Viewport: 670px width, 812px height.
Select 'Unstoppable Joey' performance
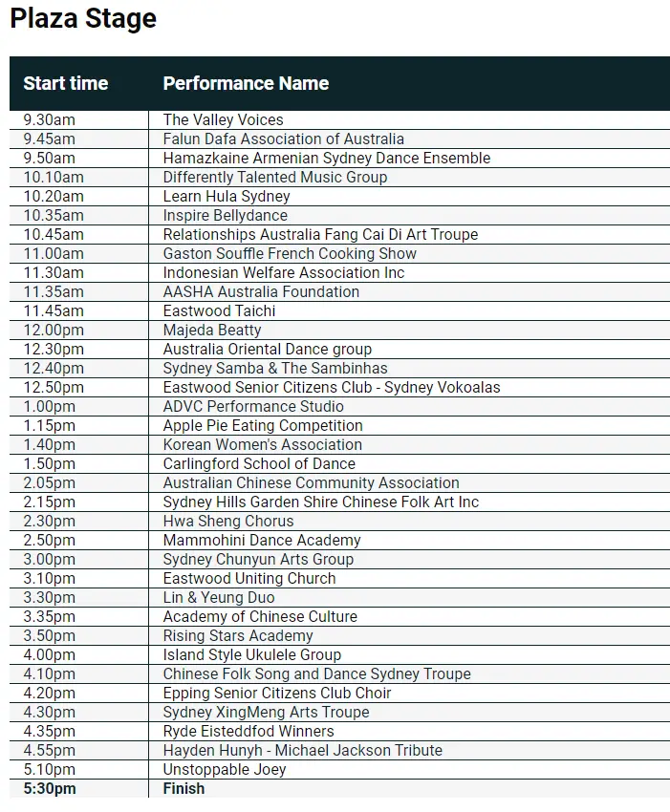click(225, 770)
